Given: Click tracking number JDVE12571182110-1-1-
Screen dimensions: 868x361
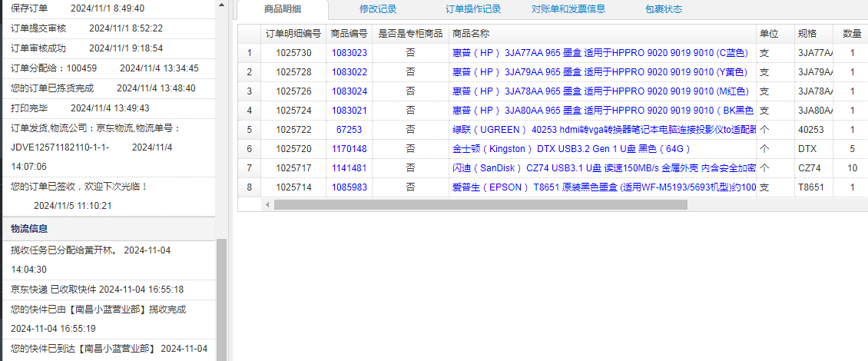Looking at the screenshot, I should 60,147.
